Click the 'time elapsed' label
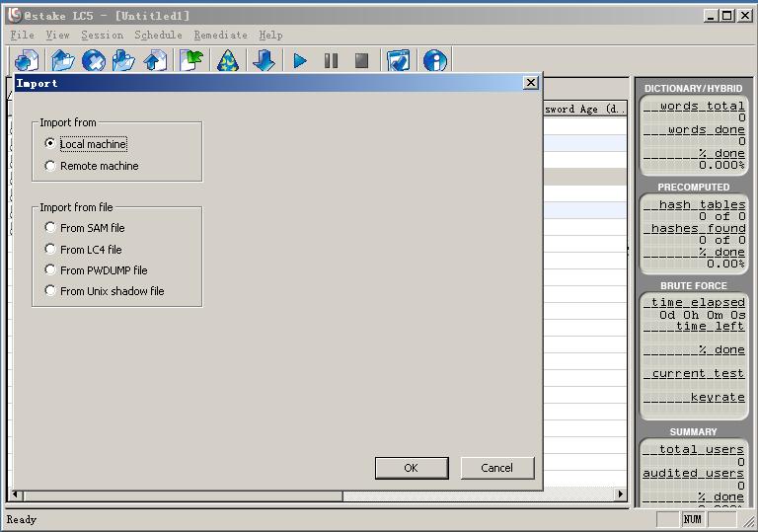The height and width of the screenshot is (532, 758). [698, 302]
